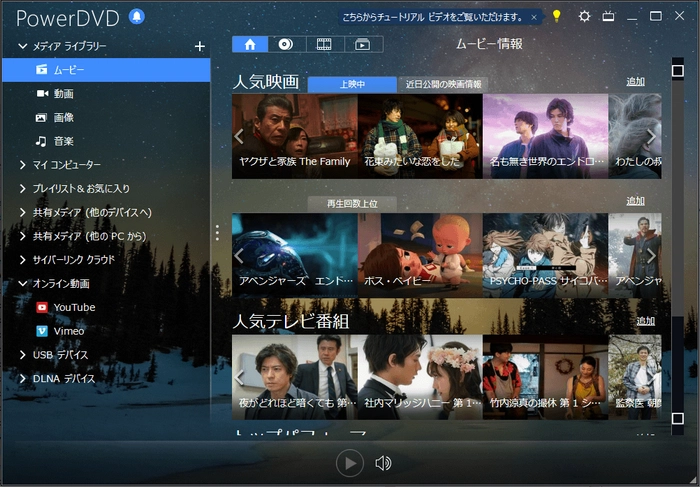
Task: Select the 上映中 tab
Action: click(x=352, y=84)
